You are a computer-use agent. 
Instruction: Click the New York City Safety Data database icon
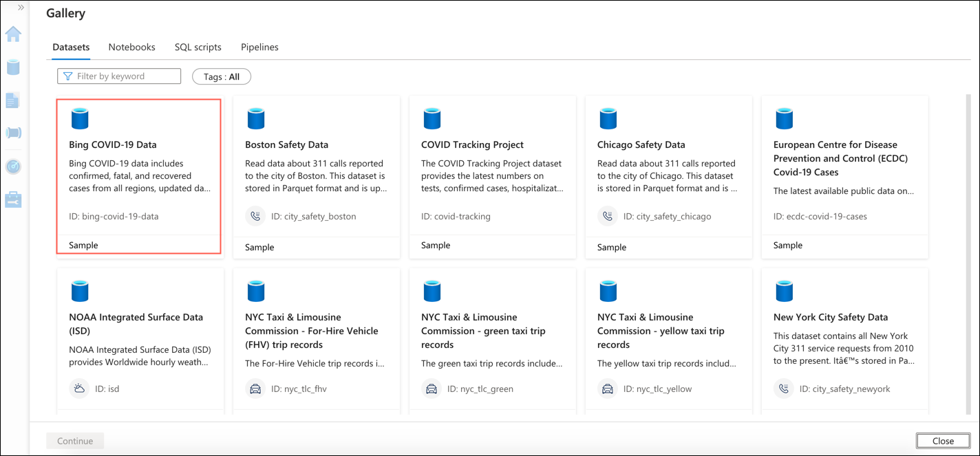(x=785, y=291)
